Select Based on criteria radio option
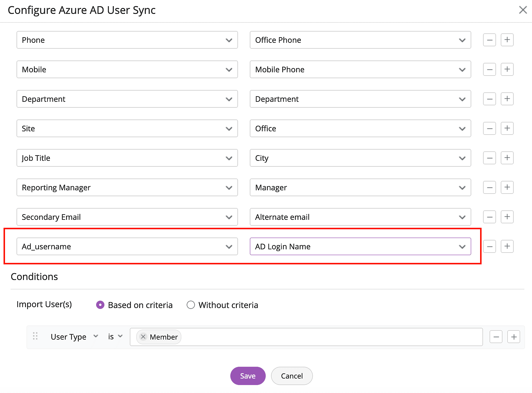 click(100, 305)
